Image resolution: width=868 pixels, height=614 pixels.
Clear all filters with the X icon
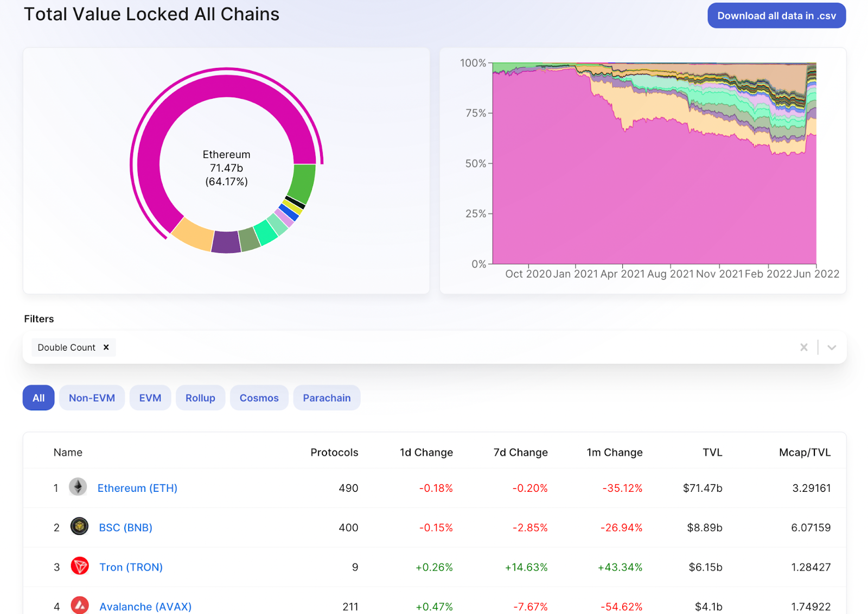click(x=804, y=347)
